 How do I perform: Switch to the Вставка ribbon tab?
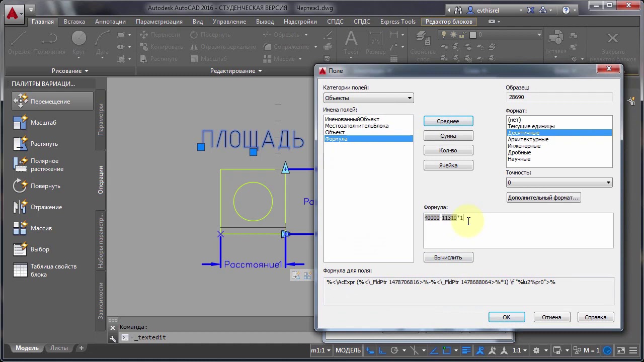point(74,22)
